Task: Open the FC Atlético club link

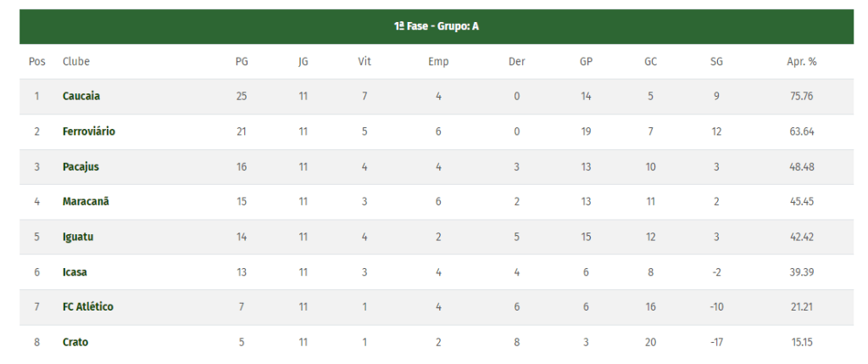Action: tap(88, 306)
